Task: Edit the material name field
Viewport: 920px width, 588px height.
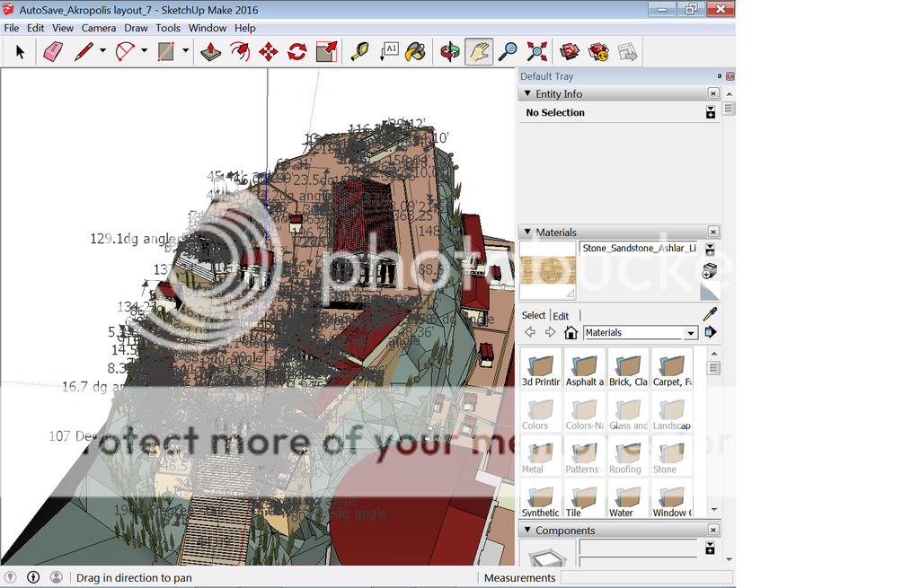Action: [x=639, y=249]
